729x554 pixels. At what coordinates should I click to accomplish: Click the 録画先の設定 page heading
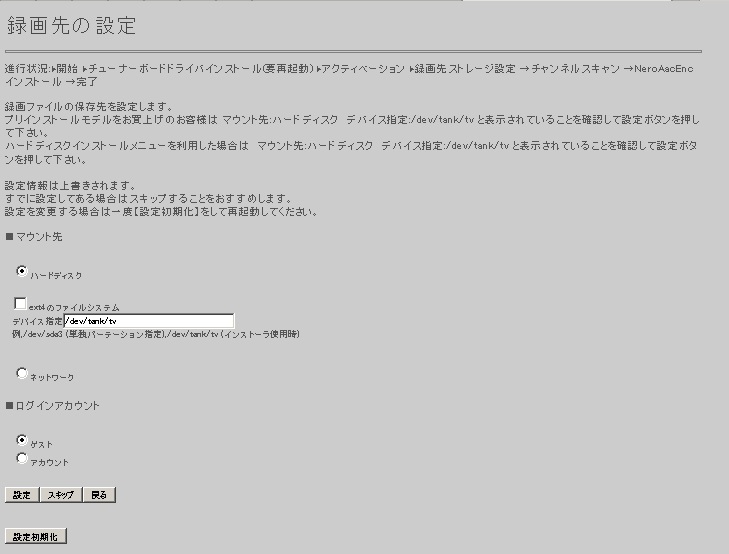(x=71, y=26)
